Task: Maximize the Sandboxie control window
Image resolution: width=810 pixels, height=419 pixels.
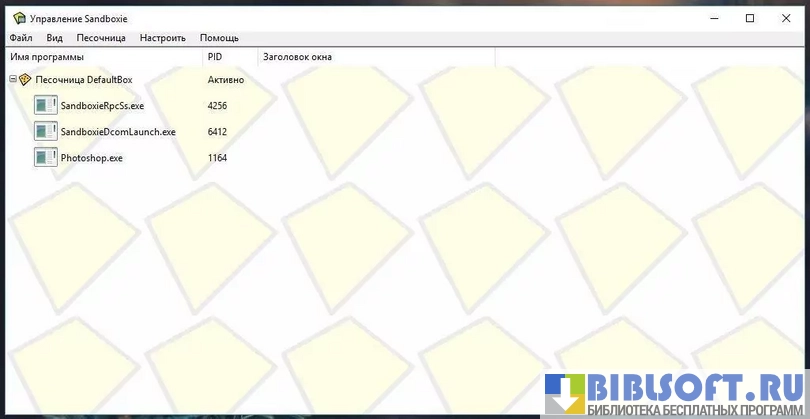Action: (x=750, y=18)
